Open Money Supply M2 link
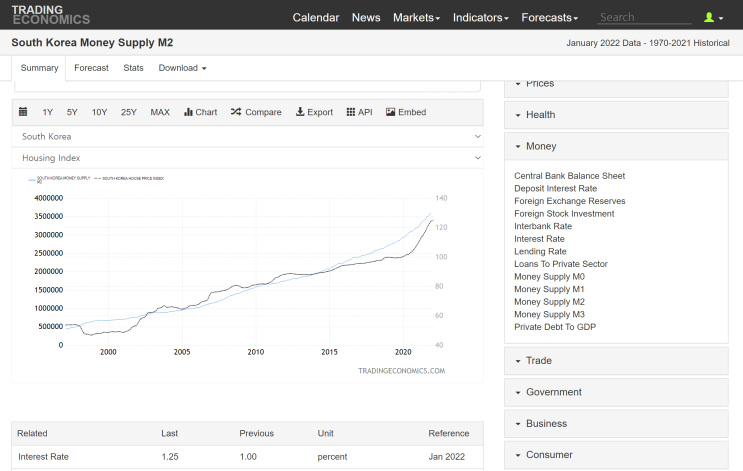This screenshot has width=743, height=471. coord(549,302)
